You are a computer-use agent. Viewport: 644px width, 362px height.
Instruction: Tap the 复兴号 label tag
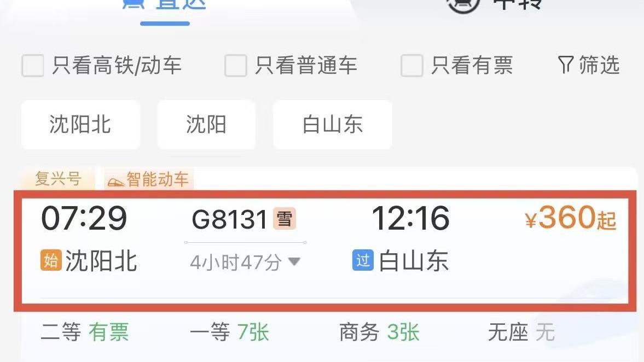pyautogui.click(x=58, y=178)
